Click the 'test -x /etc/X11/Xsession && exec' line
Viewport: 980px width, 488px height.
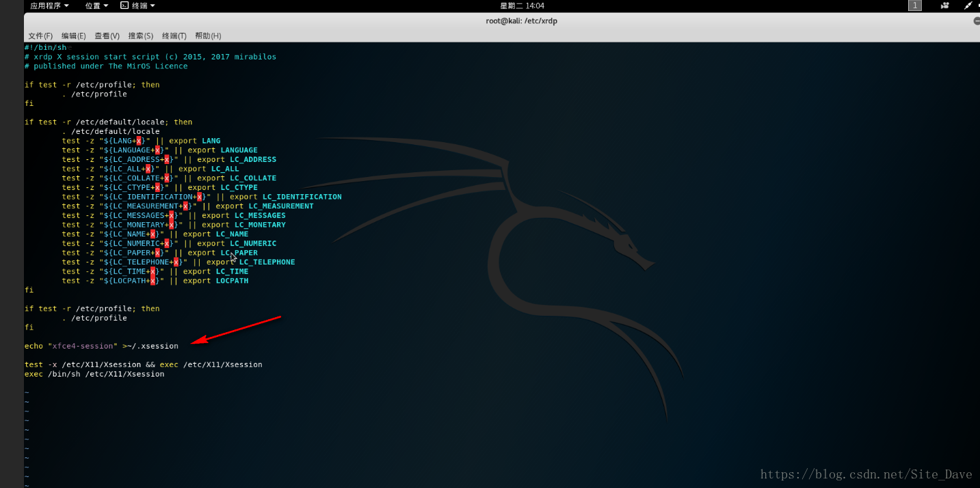(x=144, y=364)
